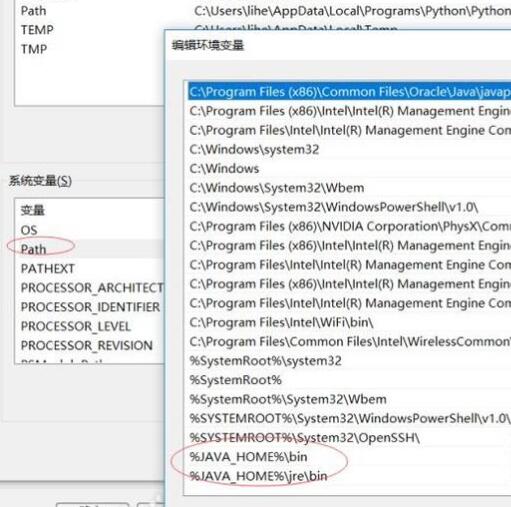Select the PROCESSOR_ARCHITECT system variable

click(92, 288)
